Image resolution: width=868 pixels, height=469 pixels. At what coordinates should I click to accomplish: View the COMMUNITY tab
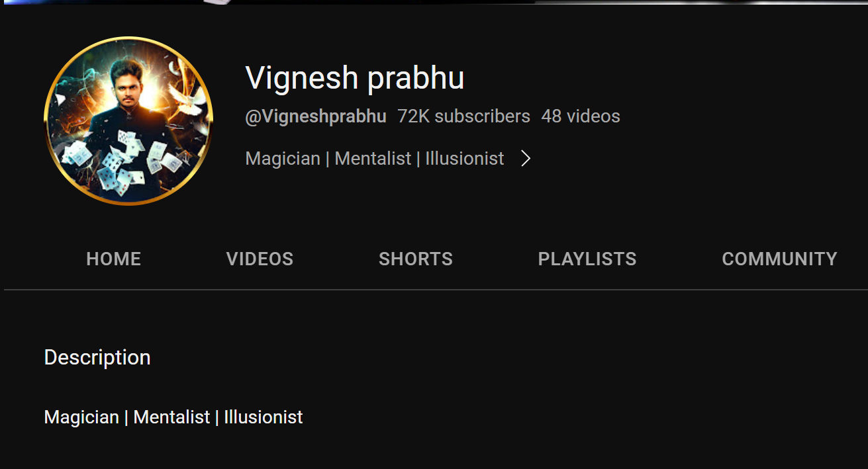[779, 259]
